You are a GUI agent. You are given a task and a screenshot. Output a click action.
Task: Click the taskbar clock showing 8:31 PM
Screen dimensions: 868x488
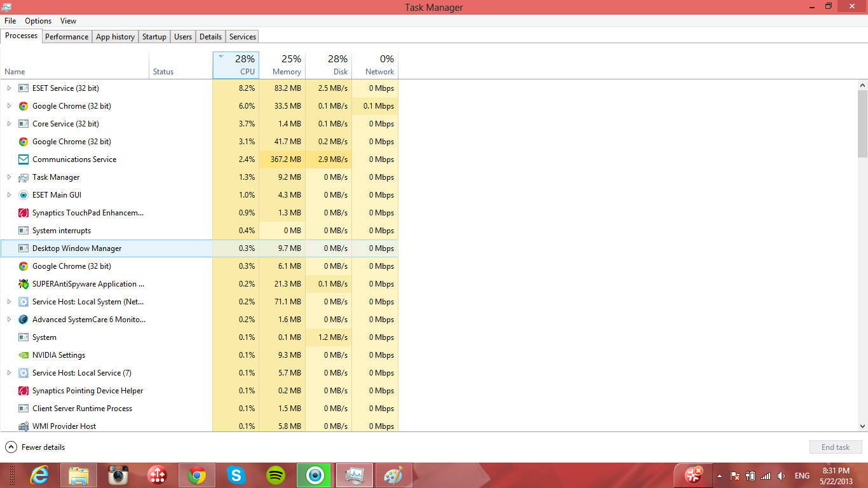pyautogui.click(x=836, y=476)
